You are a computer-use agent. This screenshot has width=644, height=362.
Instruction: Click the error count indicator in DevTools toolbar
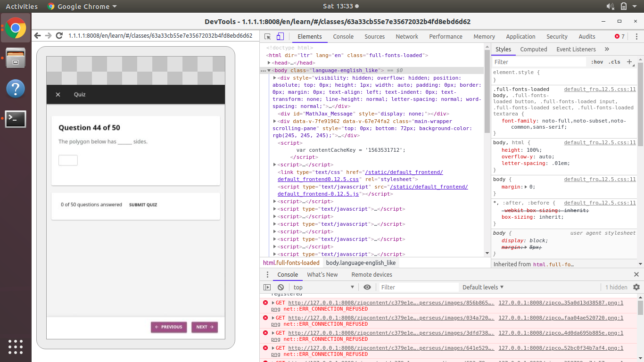618,36
